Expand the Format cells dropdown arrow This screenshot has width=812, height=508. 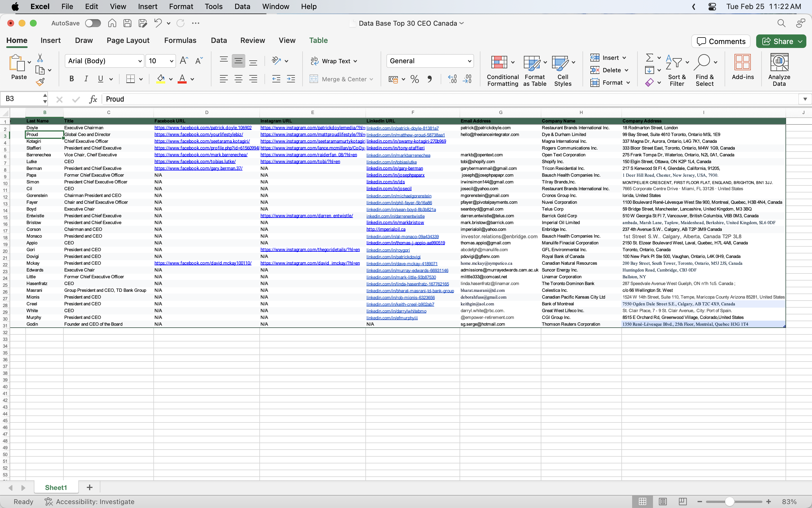tap(628, 83)
